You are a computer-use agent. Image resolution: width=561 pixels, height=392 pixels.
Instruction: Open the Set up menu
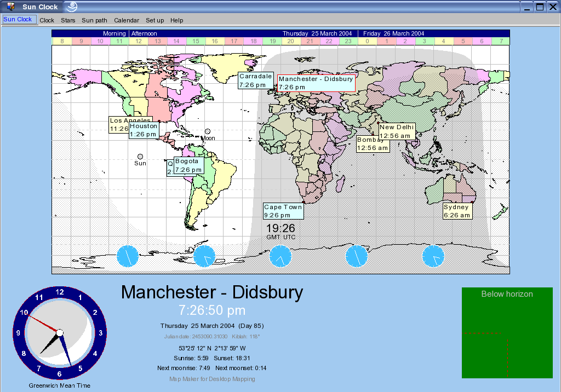154,20
